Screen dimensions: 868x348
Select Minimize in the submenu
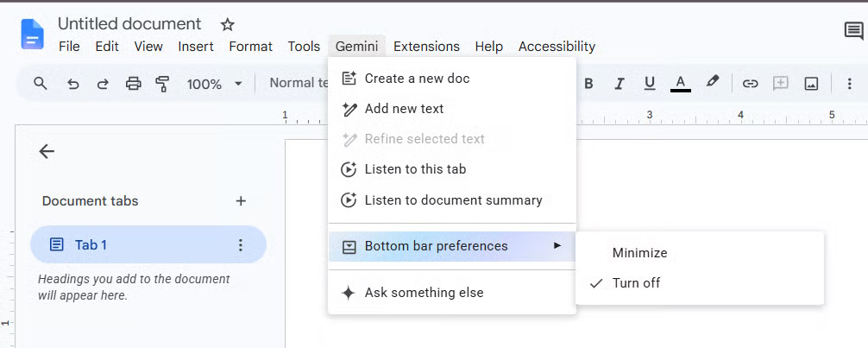click(700, 253)
